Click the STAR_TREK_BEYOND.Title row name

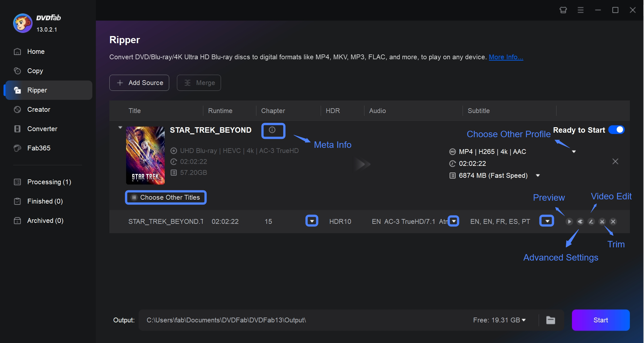click(x=166, y=222)
